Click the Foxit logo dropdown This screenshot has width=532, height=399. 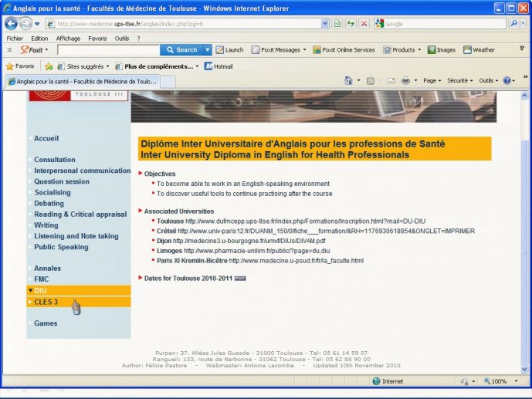pyautogui.click(x=34, y=50)
